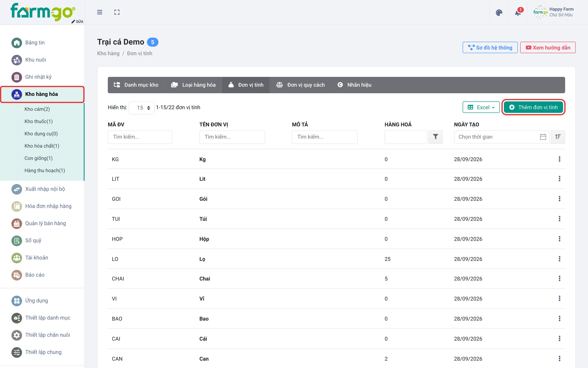Open Bảng tin in the sidebar

pos(28,43)
